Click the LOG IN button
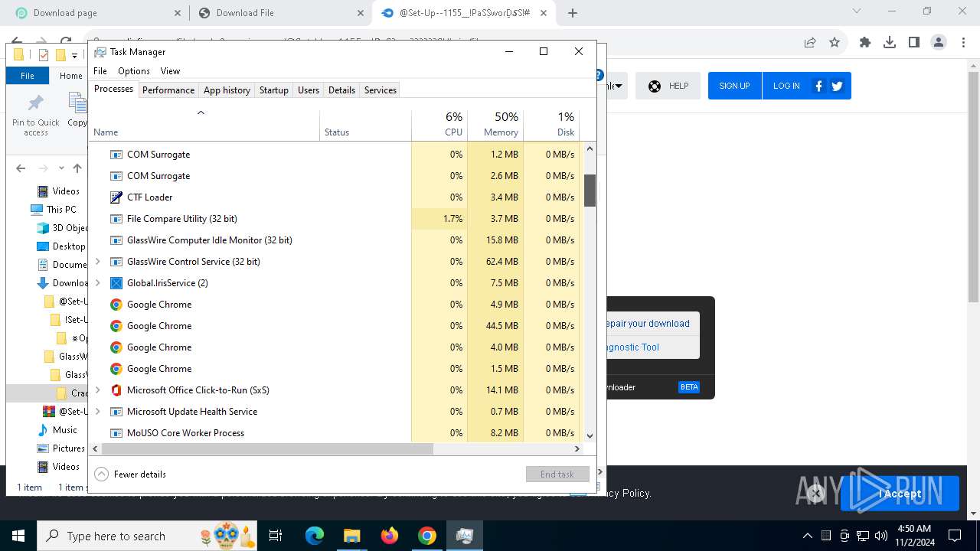This screenshot has width=980, height=551. tap(786, 86)
